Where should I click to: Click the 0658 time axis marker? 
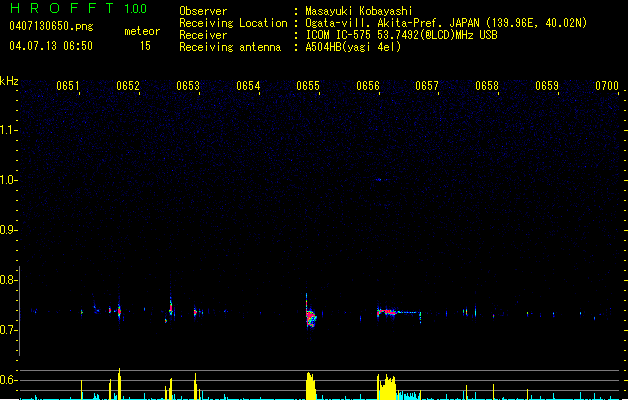pos(487,86)
